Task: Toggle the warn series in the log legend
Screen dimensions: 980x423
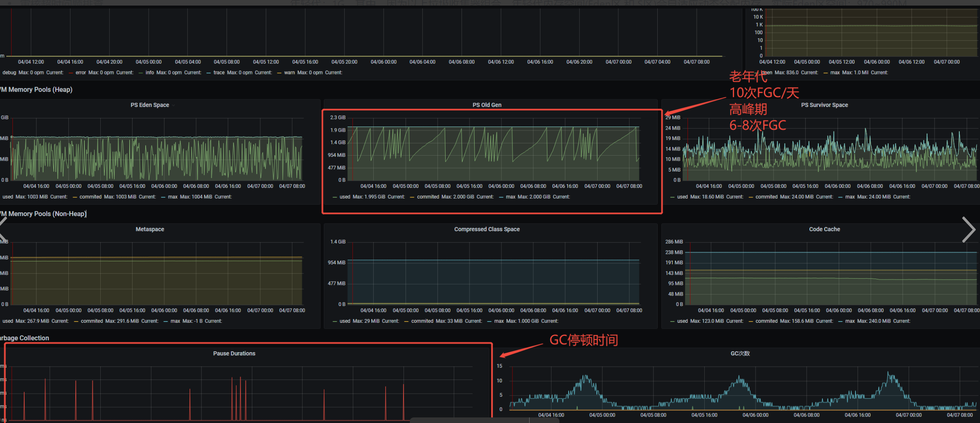Action: [289, 72]
